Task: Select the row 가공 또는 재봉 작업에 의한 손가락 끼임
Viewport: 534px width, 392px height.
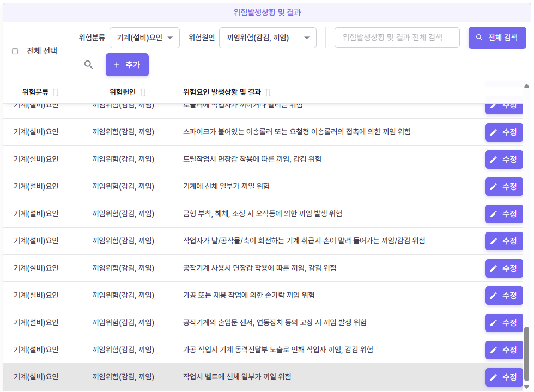Action: click(248, 295)
